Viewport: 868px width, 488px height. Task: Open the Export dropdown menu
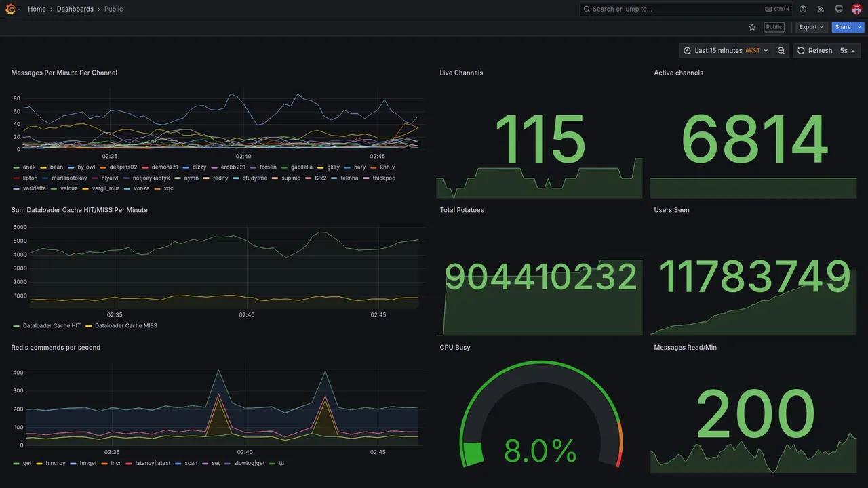(x=811, y=27)
